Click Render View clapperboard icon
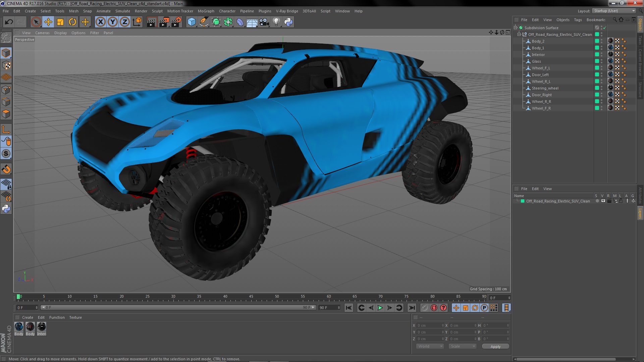This screenshot has width=644, height=362. point(151,22)
